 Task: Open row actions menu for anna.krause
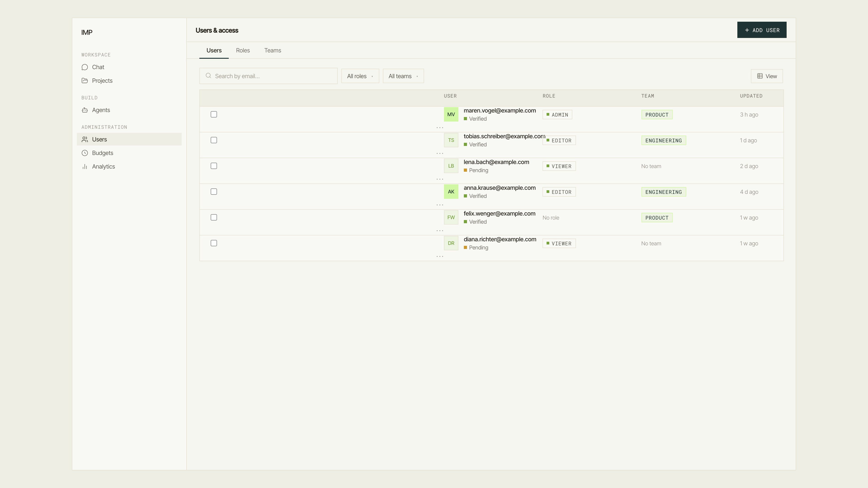(440, 205)
